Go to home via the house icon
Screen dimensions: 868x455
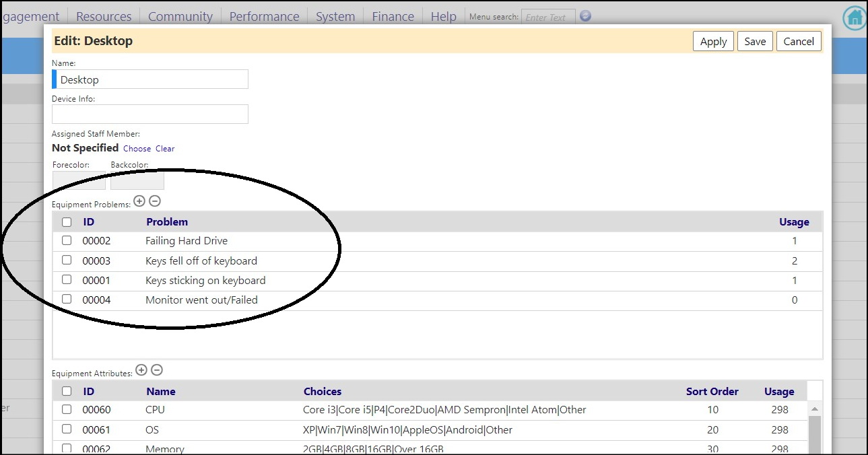pyautogui.click(x=855, y=17)
